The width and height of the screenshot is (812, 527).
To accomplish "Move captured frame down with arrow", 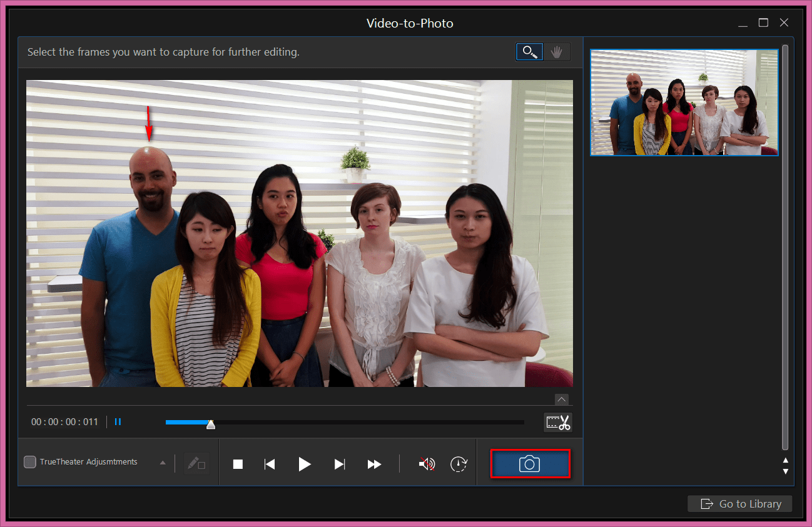I will tap(786, 471).
